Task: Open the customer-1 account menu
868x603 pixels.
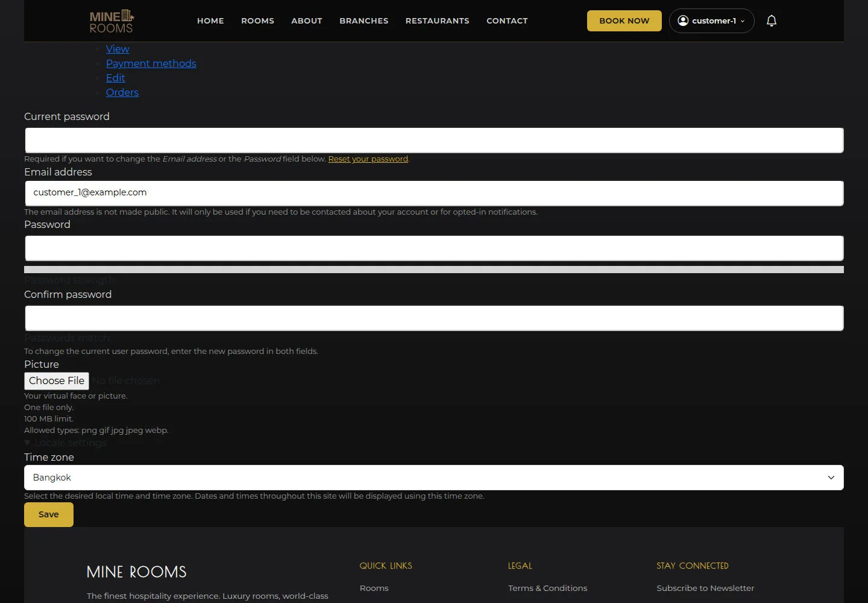Action: pos(711,21)
